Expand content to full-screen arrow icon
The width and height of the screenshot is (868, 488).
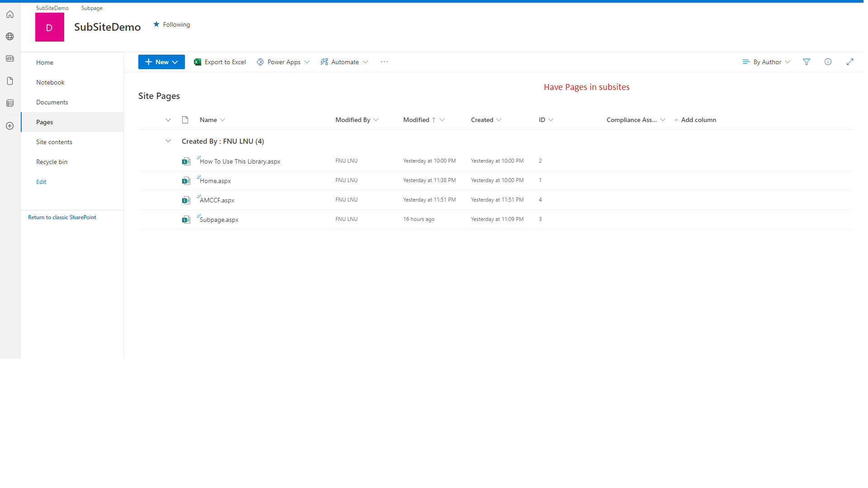[849, 62]
